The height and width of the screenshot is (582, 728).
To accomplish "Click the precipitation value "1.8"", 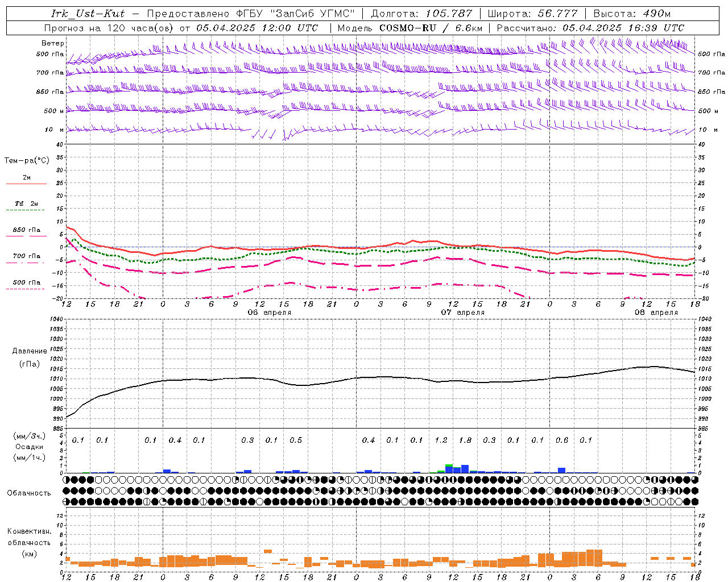I will click(465, 440).
